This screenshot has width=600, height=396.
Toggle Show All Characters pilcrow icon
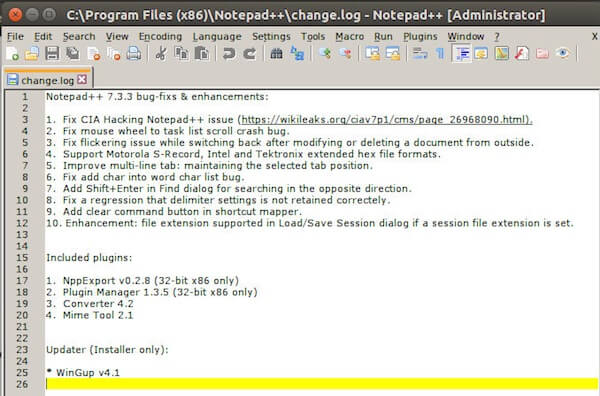point(440,54)
